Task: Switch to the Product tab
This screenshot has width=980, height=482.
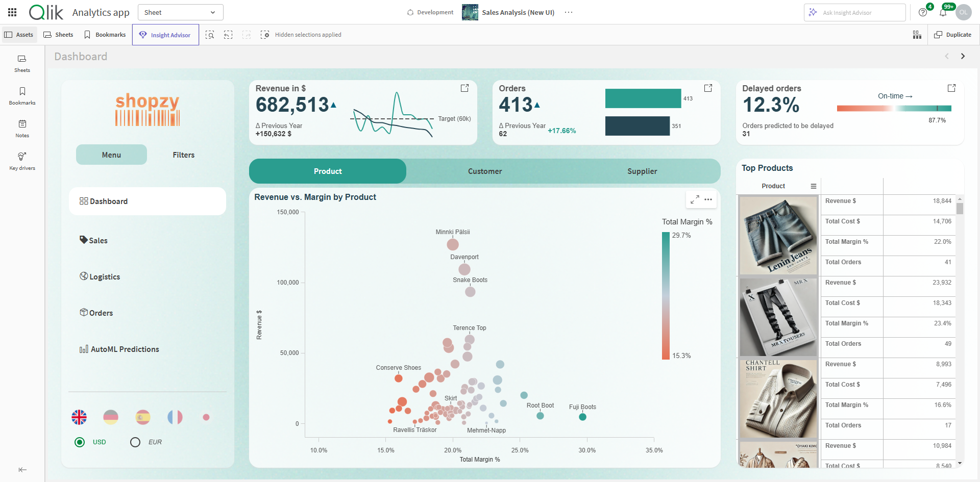Action: coord(328,171)
